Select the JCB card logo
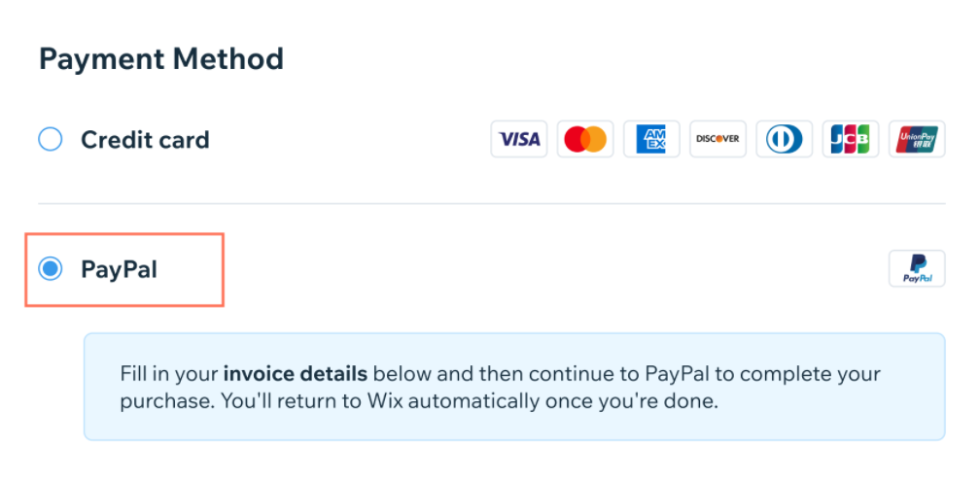Viewport: 980px width, 479px height. 850,139
